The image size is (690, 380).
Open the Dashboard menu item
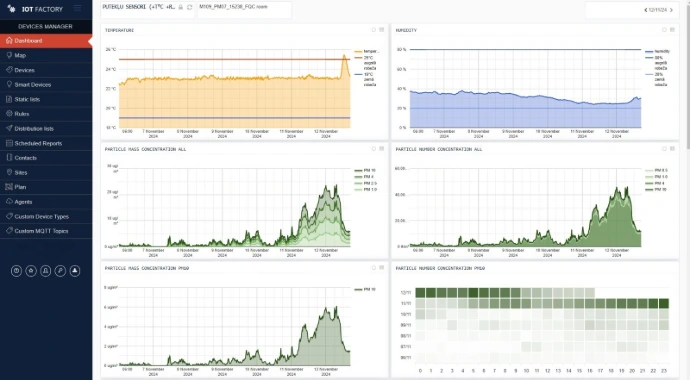pyautogui.click(x=46, y=40)
